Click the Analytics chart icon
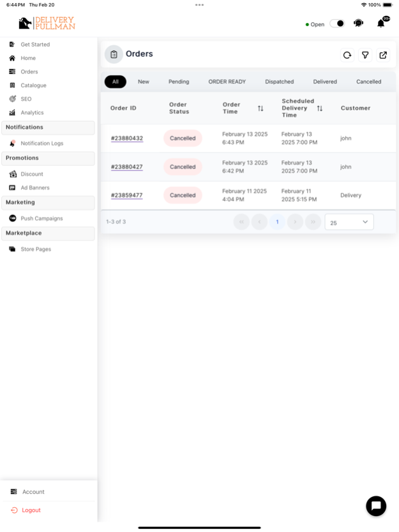The image size is (399, 532). click(x=12, y=112)
